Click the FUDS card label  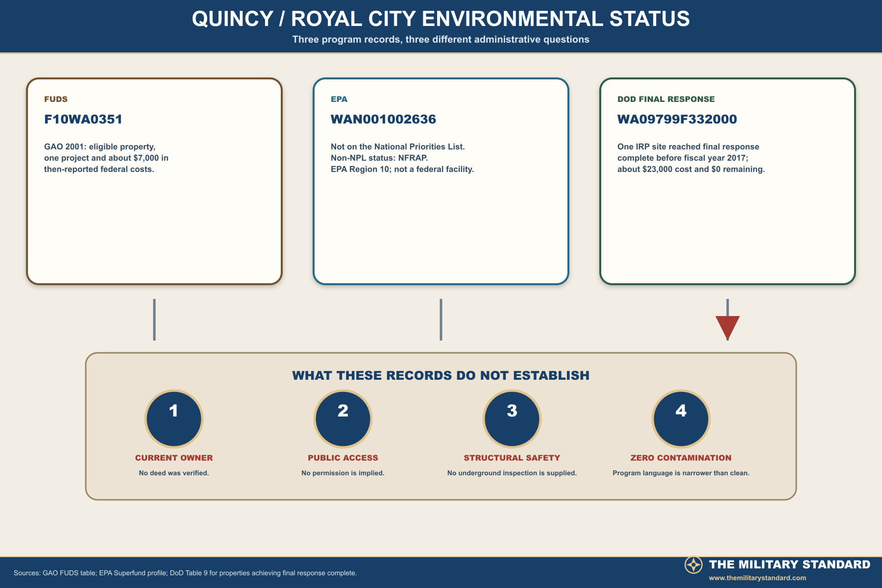[56, 99]
